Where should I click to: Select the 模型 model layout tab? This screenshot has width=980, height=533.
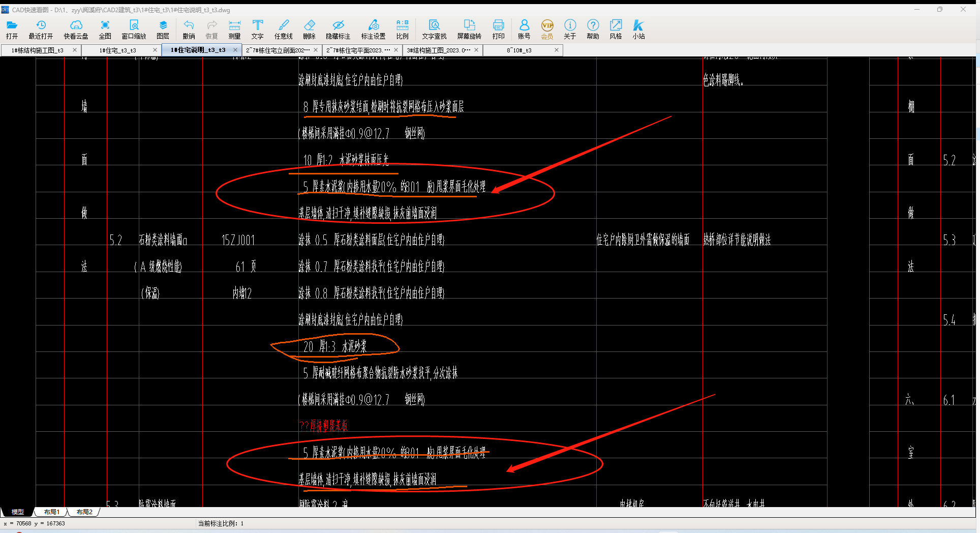pos(18,512)
